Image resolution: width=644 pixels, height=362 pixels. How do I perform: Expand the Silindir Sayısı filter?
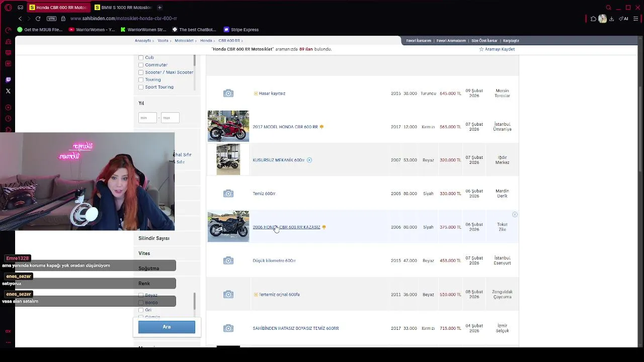(154, 238)
